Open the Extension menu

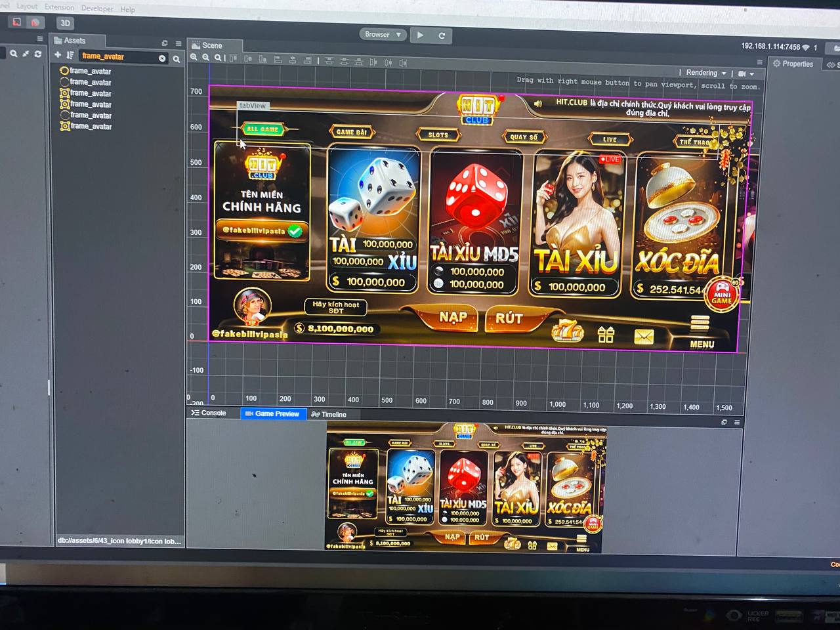click(59, 7)
